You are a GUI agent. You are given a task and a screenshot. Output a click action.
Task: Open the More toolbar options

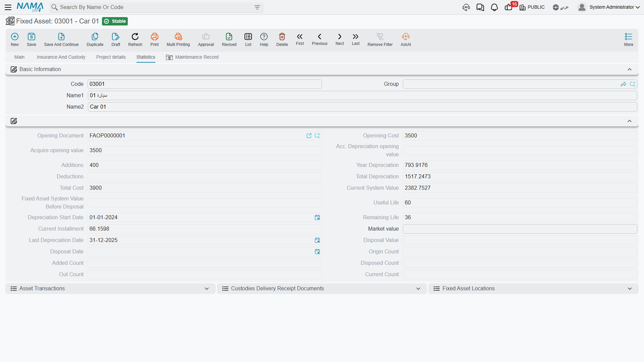(x=629, y=40)
